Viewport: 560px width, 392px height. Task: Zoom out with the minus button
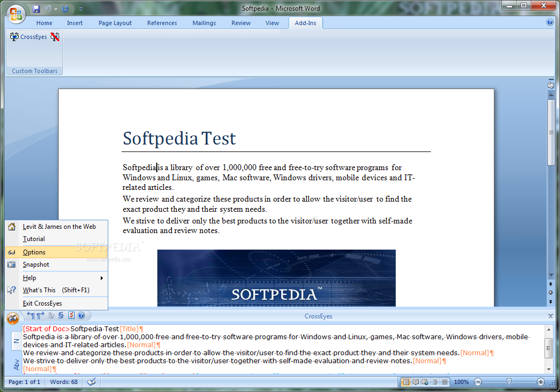point(478,382)
